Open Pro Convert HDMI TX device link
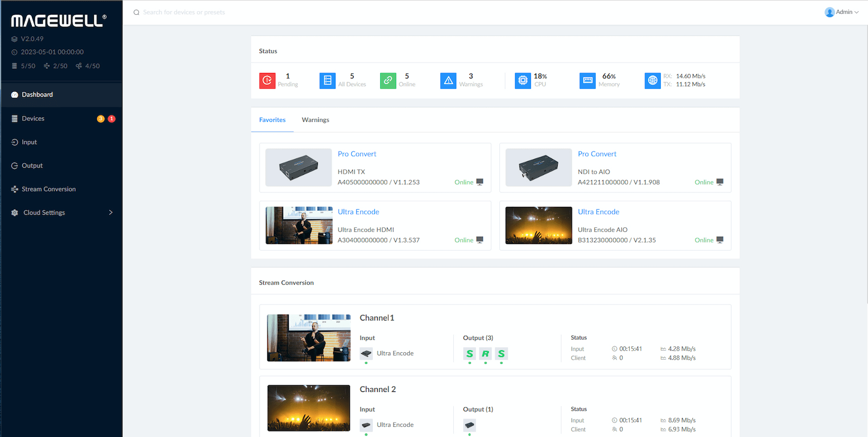 (x=357, y=154)
